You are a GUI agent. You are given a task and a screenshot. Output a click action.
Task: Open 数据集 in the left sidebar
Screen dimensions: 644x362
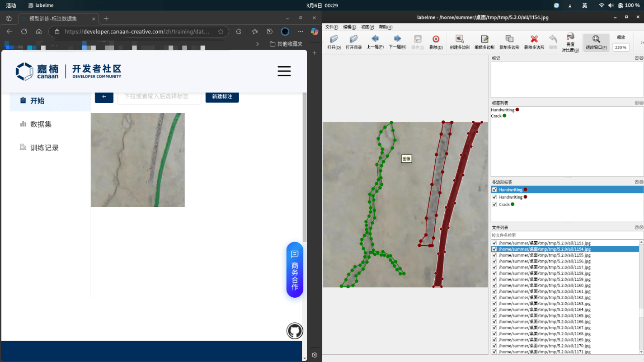point(41,124)
